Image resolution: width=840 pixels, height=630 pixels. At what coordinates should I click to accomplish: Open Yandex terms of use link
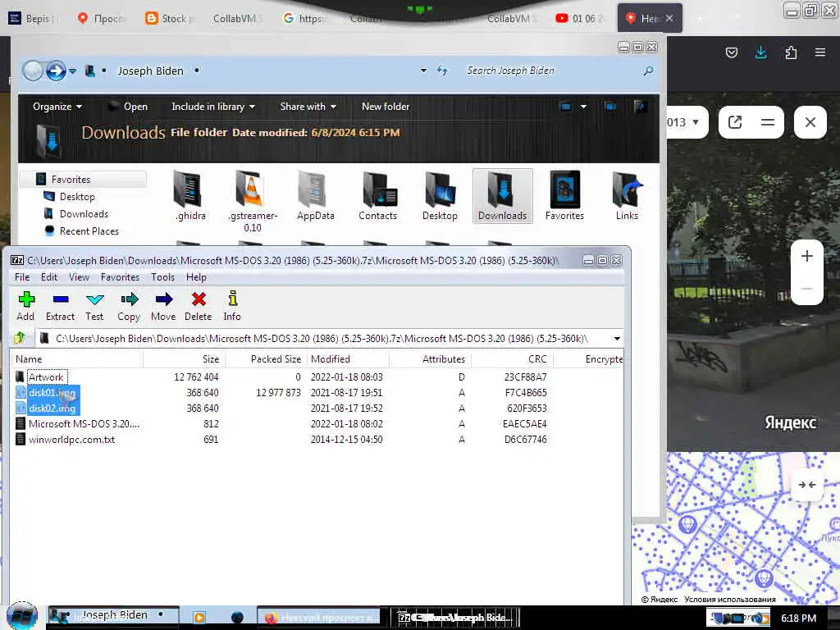pyautogui.click(x=729, y=600)
